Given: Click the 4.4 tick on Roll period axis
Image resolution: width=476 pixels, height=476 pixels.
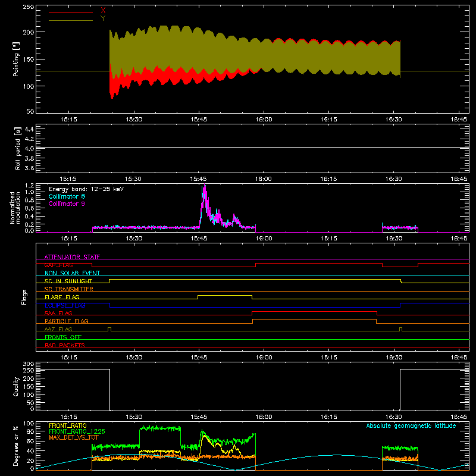Looking at the screenshot, I should 29,129.
